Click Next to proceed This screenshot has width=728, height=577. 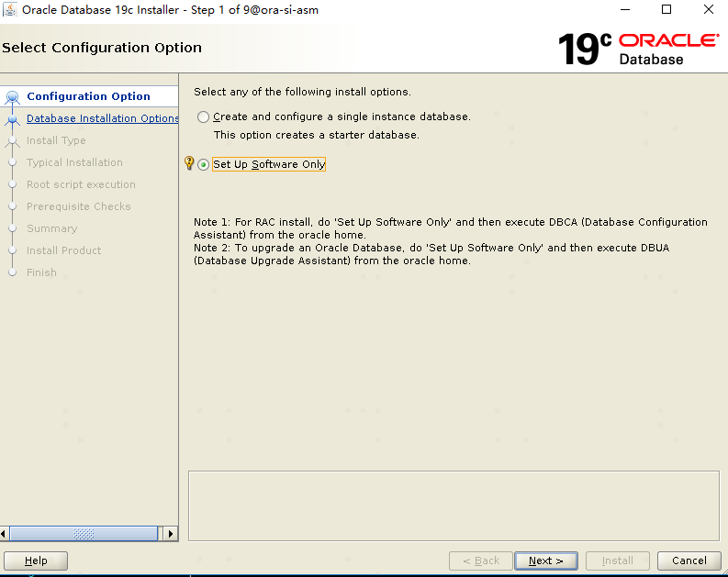coord(546,560)
